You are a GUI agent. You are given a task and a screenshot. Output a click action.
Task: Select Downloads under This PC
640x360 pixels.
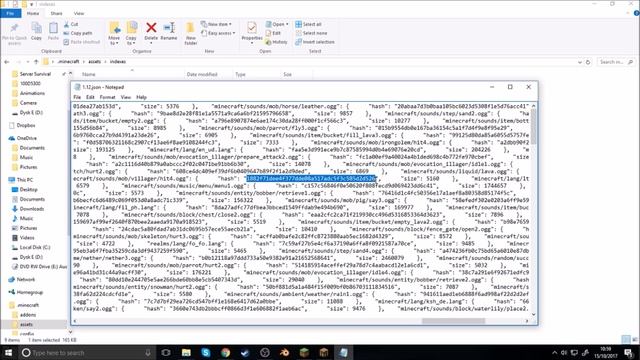point(31,209)
